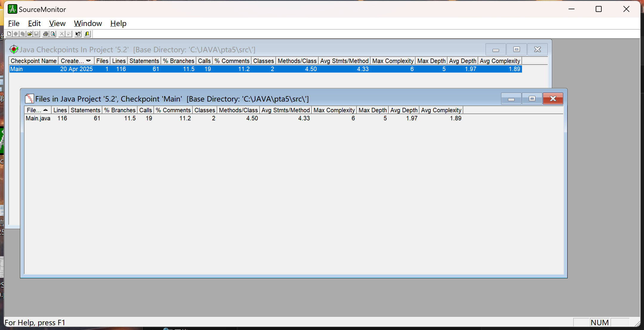Sort files by the File... column arrow
644x330 pixels.
[x=45, y=110]
